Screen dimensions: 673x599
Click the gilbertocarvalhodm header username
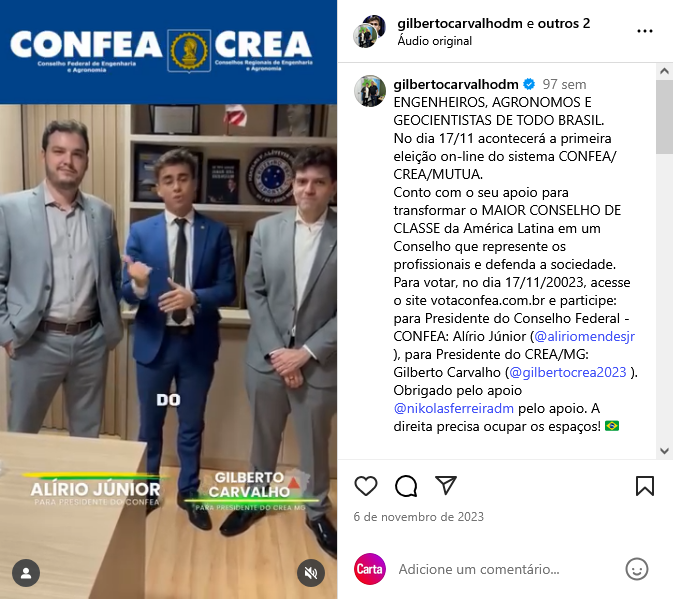coord(460,23)
